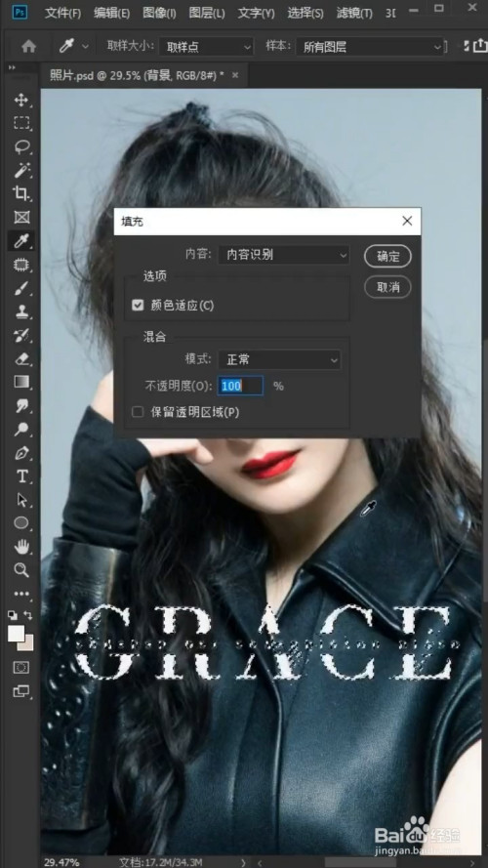488x868 pixels.
Task: Toggle the 颜色适应(C) checkbox
Action: 138,305
